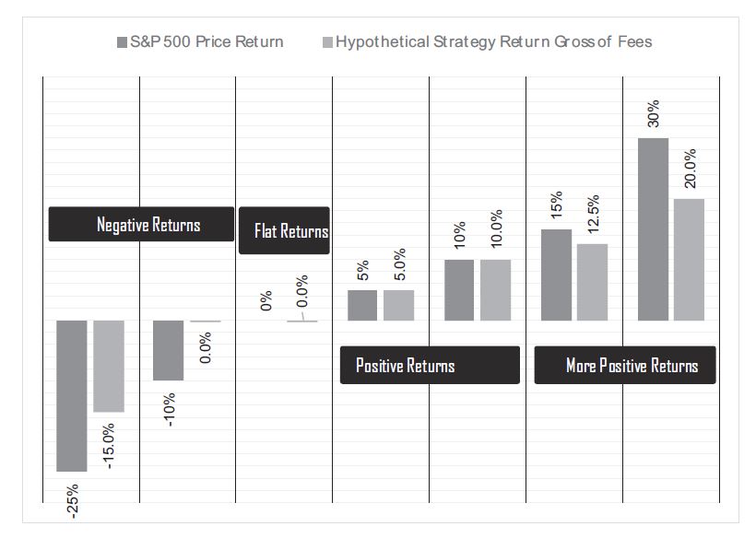Screen dimensions: 756x538
Task: Select the light 20.0% strategy bar
Action: point(689,260)
